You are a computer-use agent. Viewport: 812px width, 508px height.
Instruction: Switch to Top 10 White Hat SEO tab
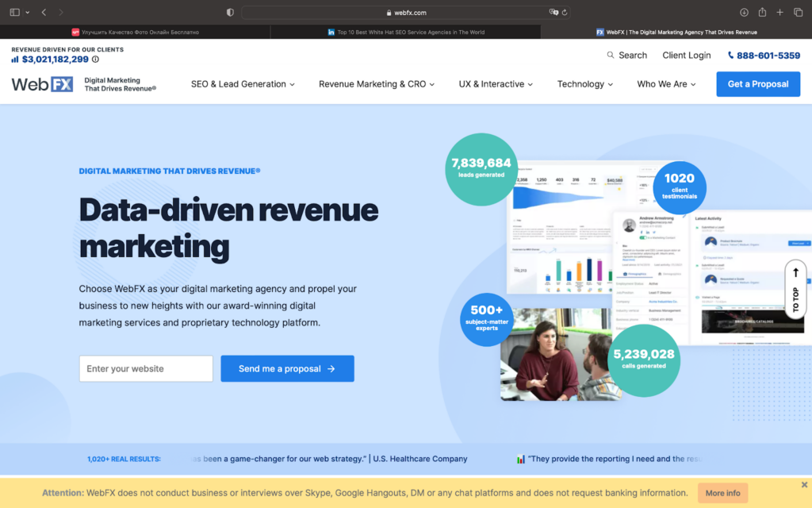(406, 32)
